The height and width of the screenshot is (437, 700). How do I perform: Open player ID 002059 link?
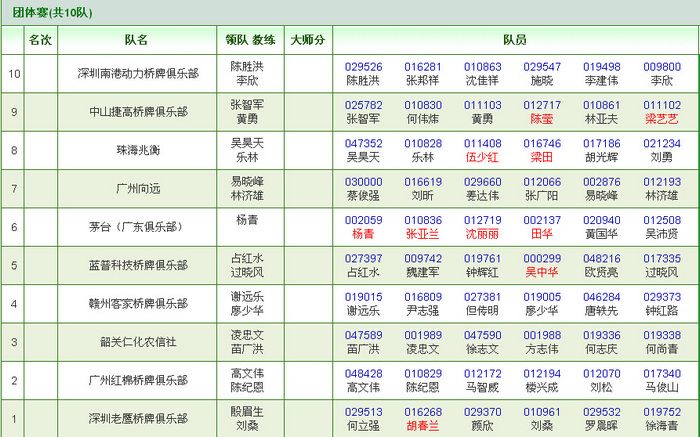click(363, 221)
